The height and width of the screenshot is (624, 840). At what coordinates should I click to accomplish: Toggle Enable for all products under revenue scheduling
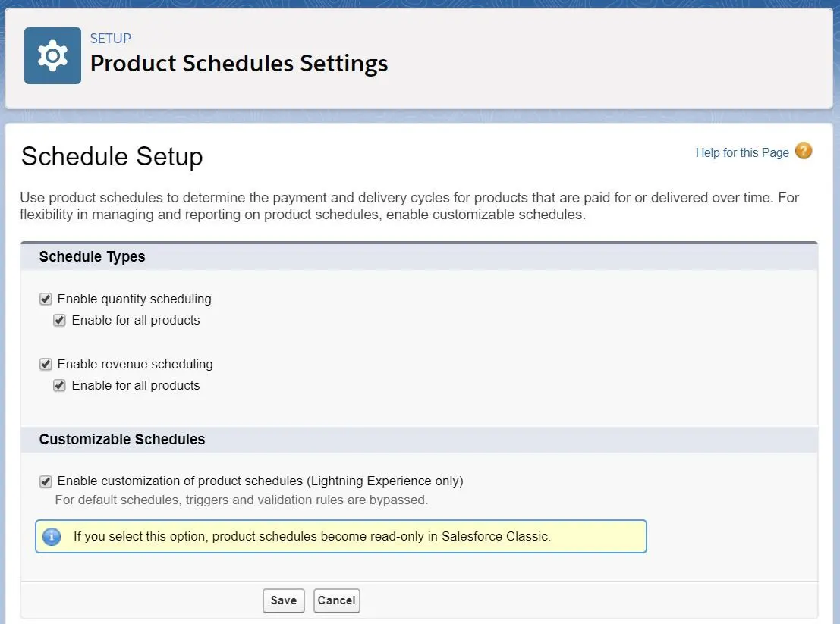[x=59, y=386]
